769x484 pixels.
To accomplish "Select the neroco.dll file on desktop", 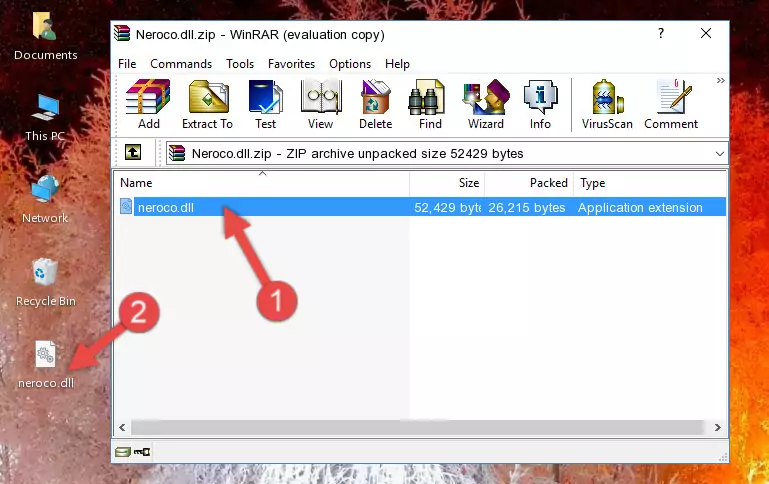I will pos(46,364).
